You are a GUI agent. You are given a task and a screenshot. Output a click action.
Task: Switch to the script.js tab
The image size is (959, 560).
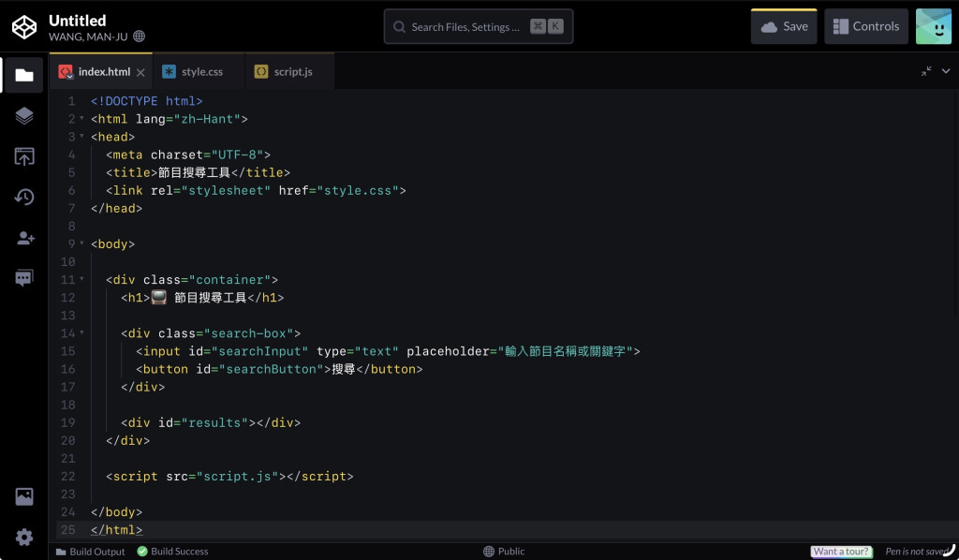click(x=290, y=71)
